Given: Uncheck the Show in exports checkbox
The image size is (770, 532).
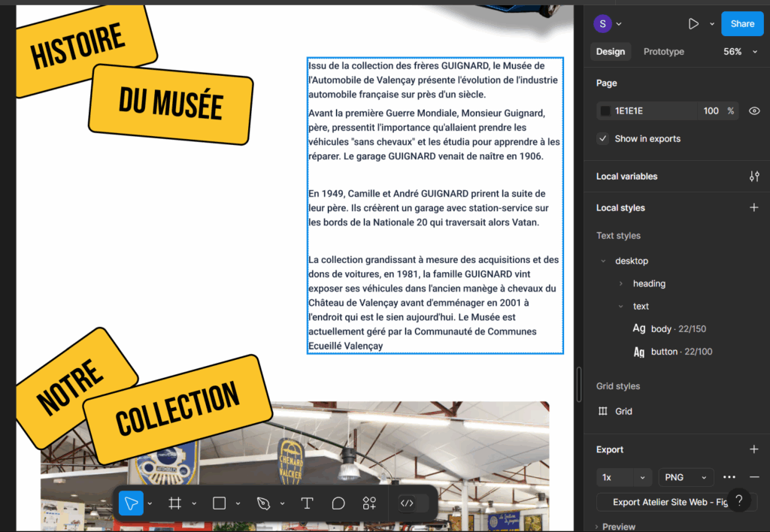Looking at the screenshot, I should (603, 139).
